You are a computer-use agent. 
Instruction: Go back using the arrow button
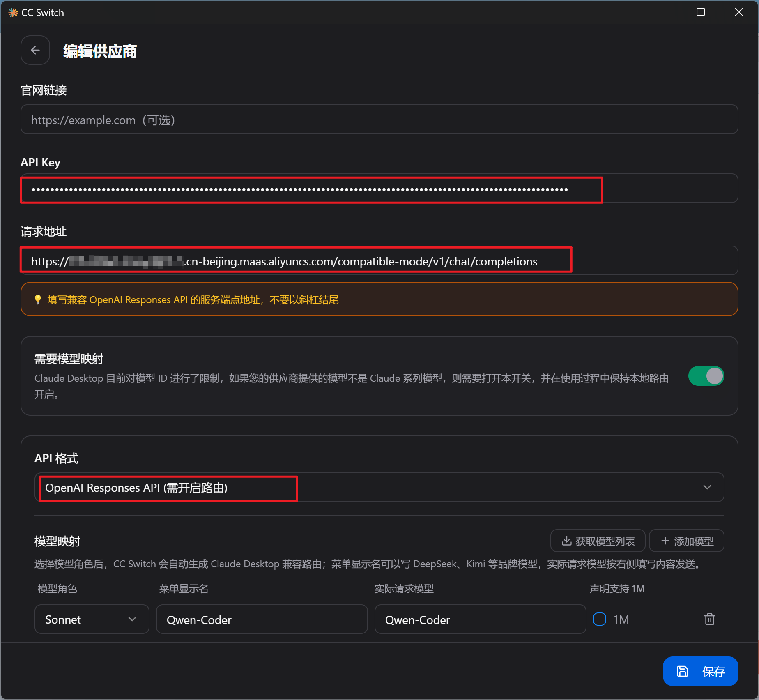[x=35, y=51]
